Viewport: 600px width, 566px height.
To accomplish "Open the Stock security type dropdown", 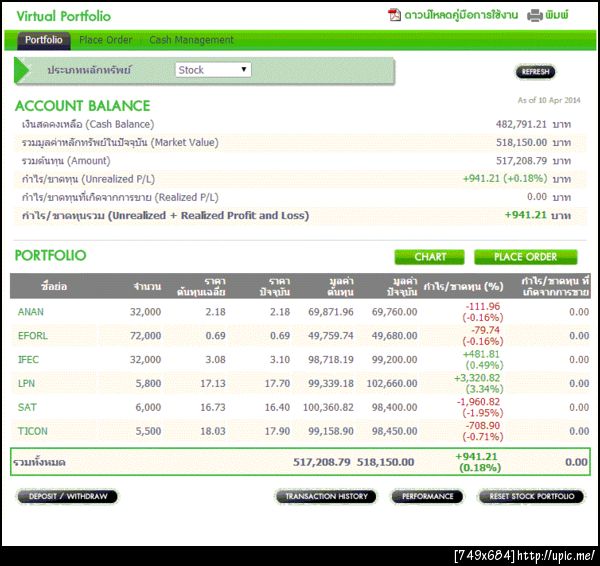I will 213,70.
